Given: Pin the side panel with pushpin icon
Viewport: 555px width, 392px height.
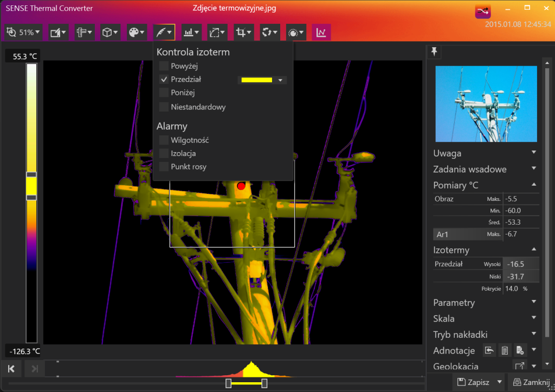Looking at the screenshot, I should point(434,51).
